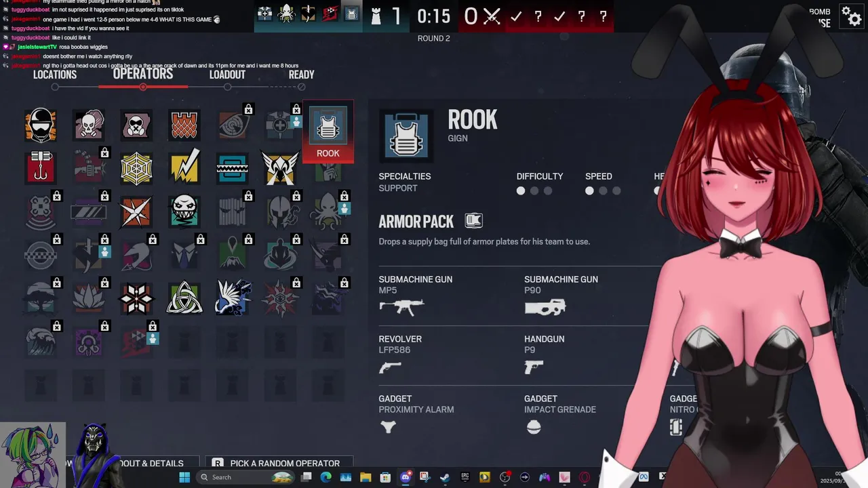Open the Windows Start menu
This screenshot has width=868, height=488.
[184, 477]
